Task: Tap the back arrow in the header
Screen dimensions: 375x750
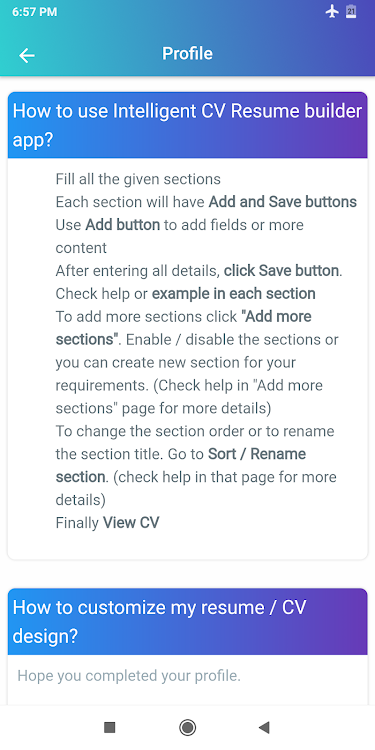Action: point(27,55)
